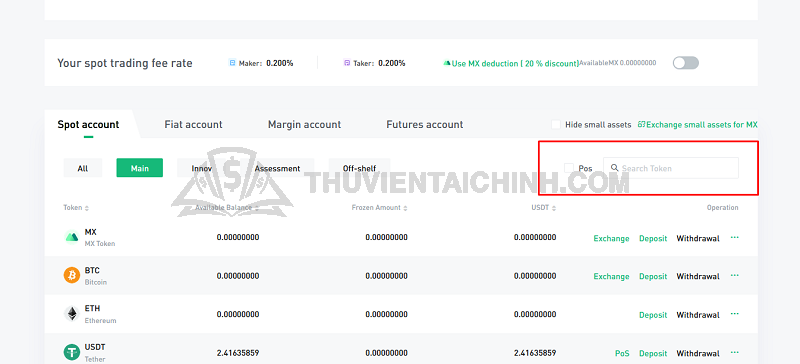Image resolution: width=800 pixels, height=364 pixels.
Task: Click the Tether logo icon
Action: [x=71, y=352]
